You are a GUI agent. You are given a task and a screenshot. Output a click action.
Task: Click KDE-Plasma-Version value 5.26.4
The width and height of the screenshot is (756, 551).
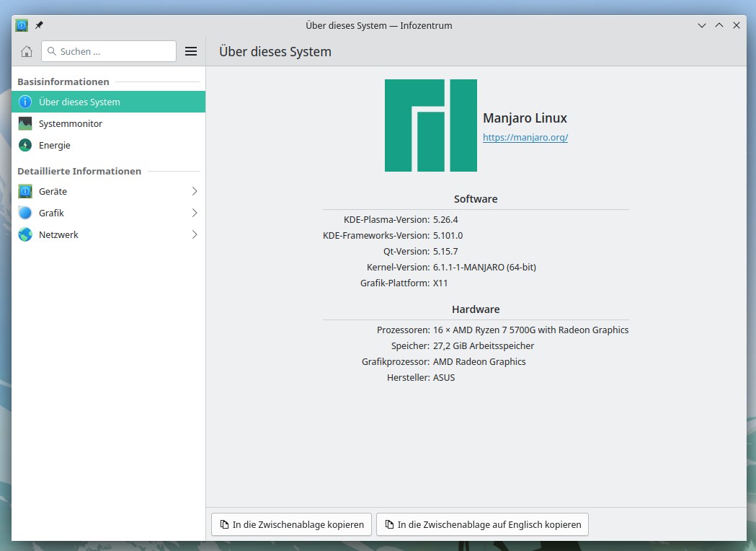[445, 219]
